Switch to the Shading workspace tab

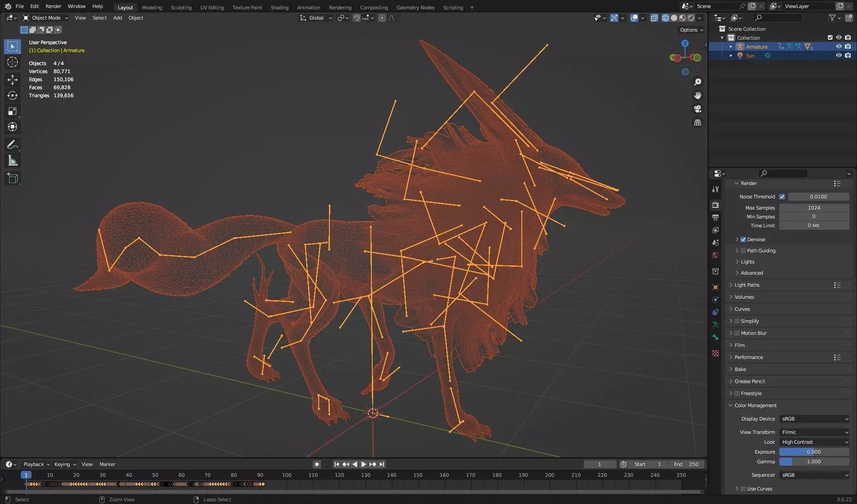pyautogui.click(x=279, y=8)
